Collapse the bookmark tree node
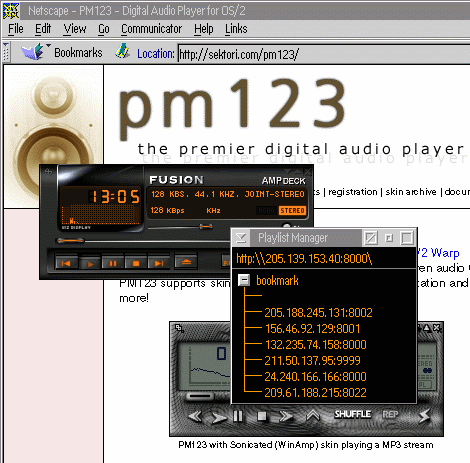470x463 pixels. pyautogui.click(x=244, y=280)
